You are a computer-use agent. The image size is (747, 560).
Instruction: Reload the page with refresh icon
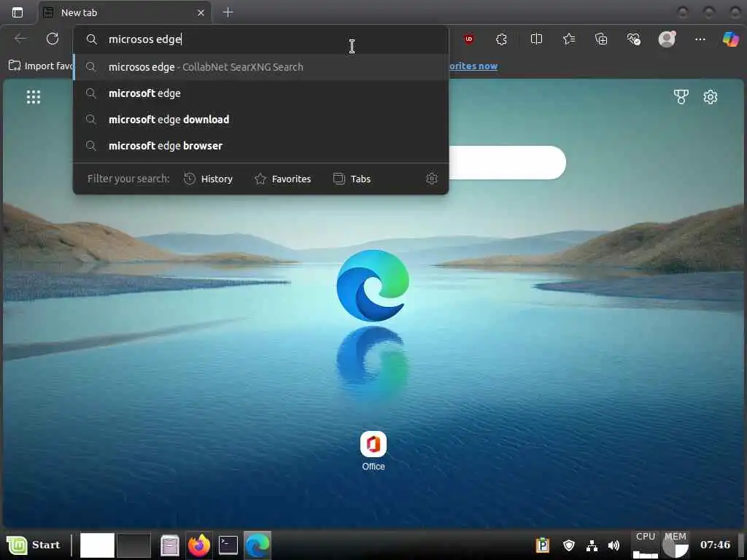(53, 39)
